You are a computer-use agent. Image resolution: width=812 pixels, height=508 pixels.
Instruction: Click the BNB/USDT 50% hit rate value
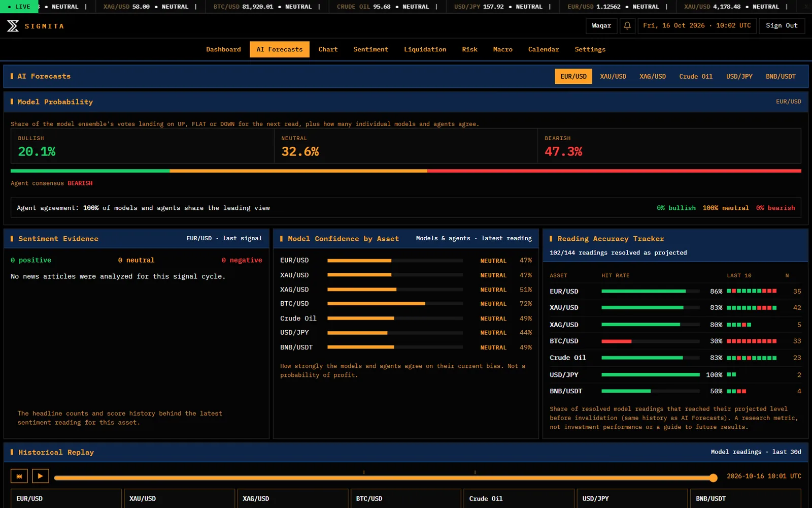coord(716,391)
